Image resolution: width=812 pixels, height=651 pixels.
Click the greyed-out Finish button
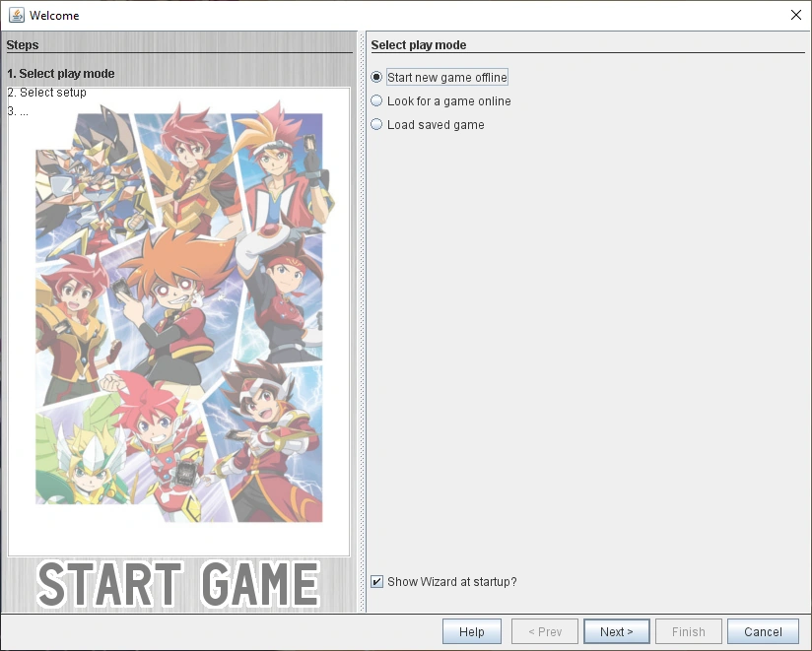coord(688,631)
